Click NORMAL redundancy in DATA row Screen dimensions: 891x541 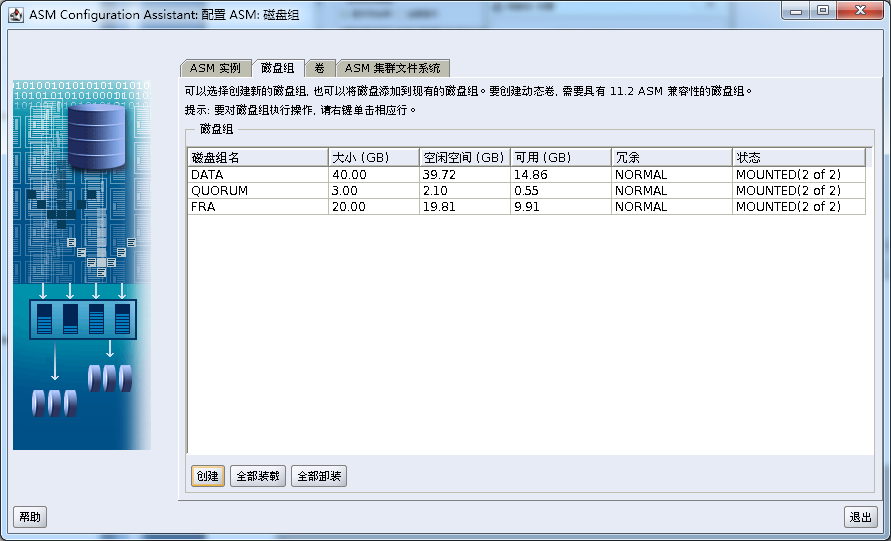671,174
